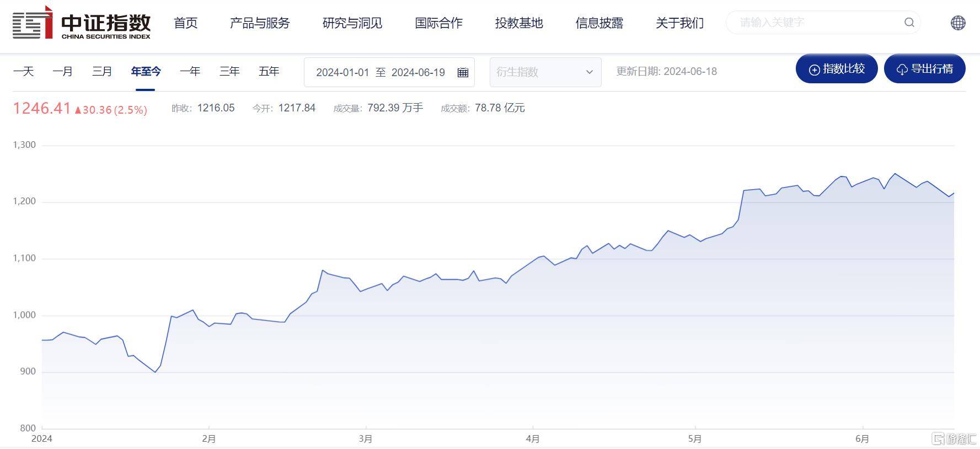The width and height of the screenshot is (980, 449).
Task: Click the change value 30.36 (2.5%)
Action: [x=111, y=110]
